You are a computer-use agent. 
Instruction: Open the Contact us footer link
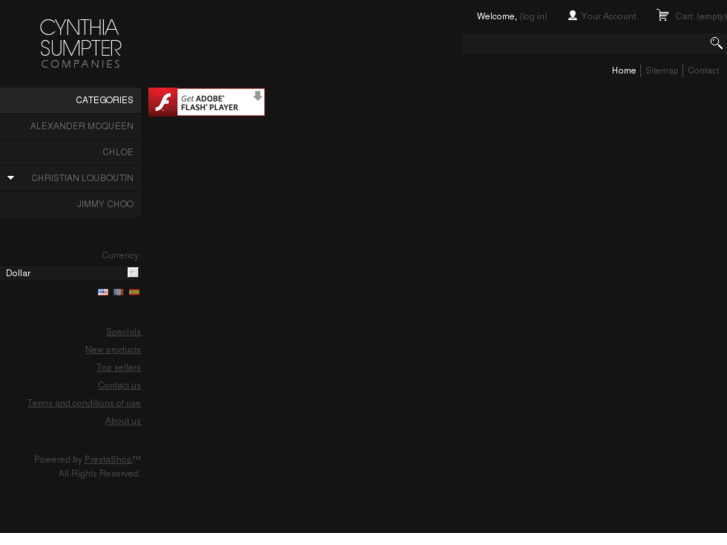pyautogui.click(x=120, y=385)
